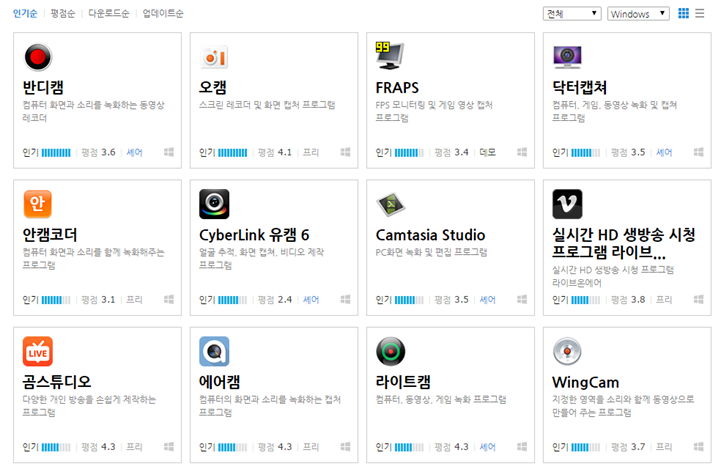Open the Camtasia Studio title link
721x469 pixels.
tap(430, 235)
